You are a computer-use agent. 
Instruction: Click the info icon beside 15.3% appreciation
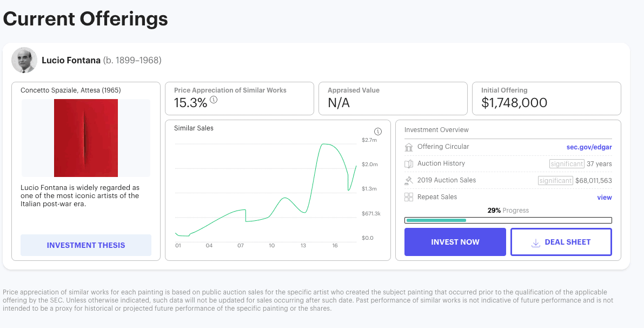(x=214, y=100)
